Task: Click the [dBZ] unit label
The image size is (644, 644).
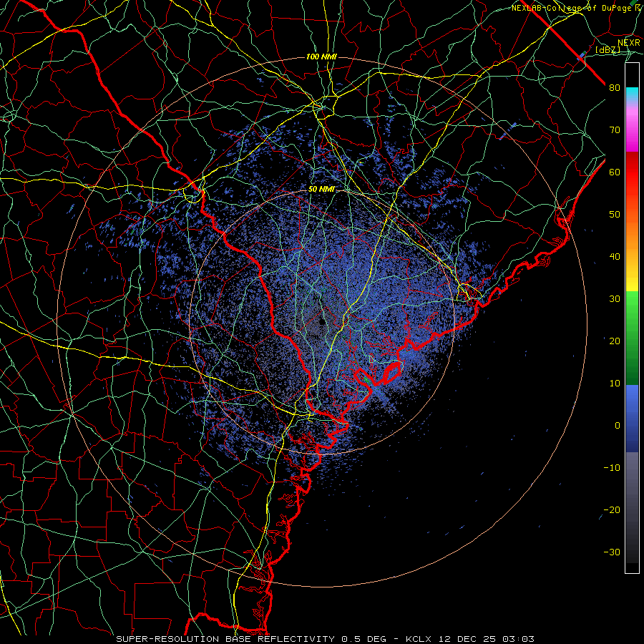Action: coord(608,49)
